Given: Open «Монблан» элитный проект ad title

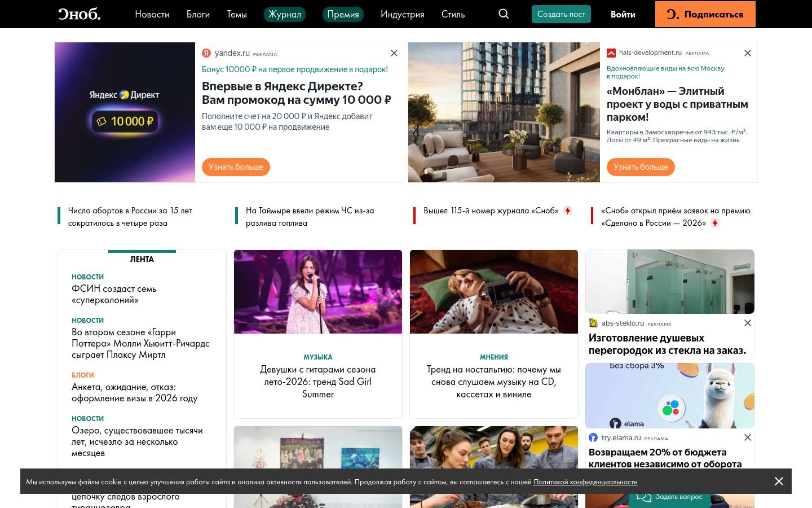Looking at the screenshot, I should coord(677,104).
